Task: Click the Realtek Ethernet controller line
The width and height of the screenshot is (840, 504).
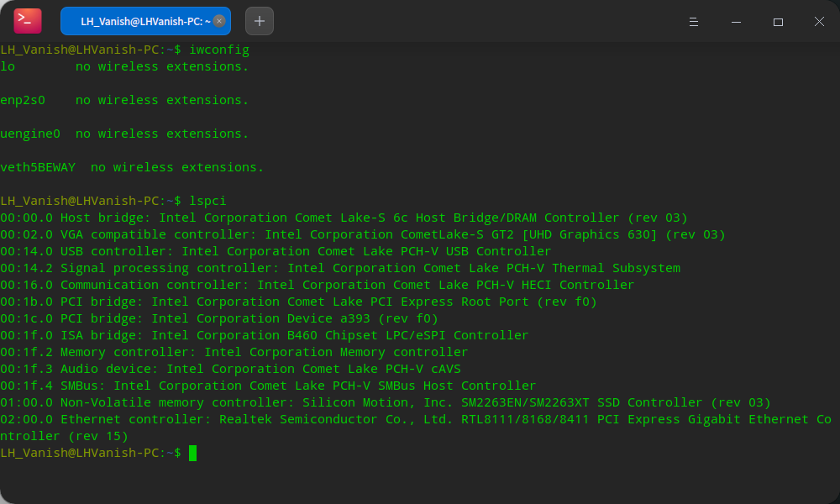Action: coord(416,419)
